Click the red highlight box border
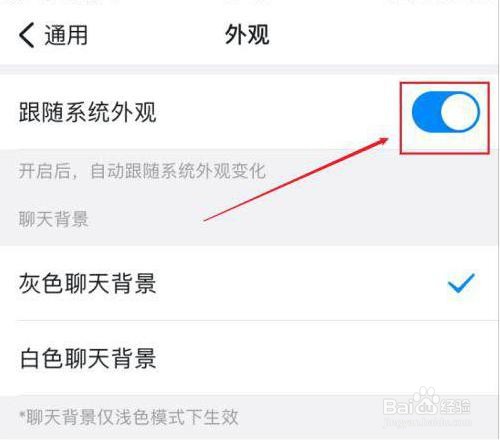Screen dimensions: 500x440 [x=445, y=83]
